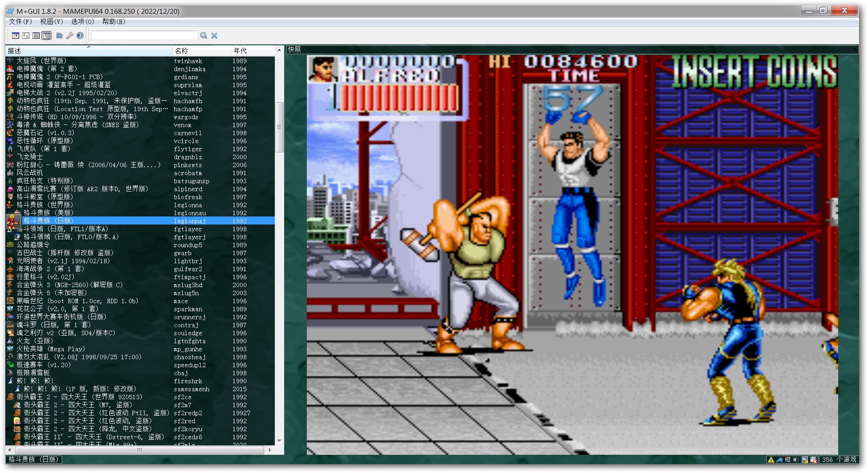Select 极限滑雪板 in the game list
868x473 pixels.
click(x=140, y=373)
